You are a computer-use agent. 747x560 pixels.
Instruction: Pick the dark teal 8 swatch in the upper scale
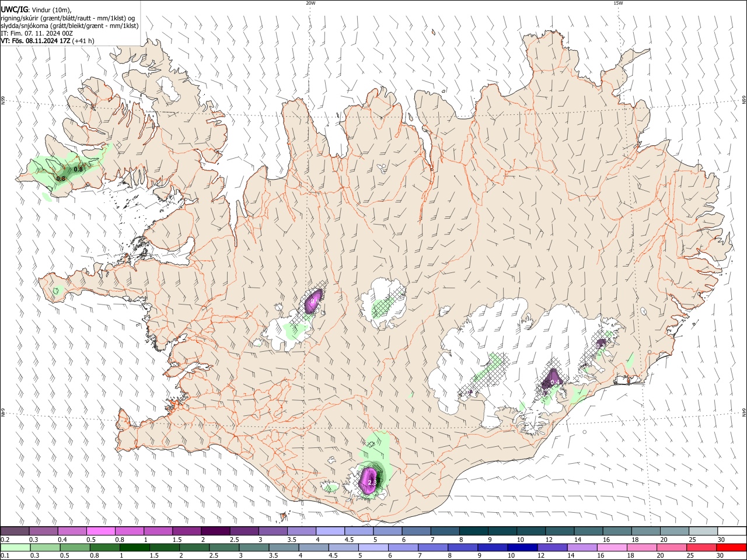[x=473, y=531]
